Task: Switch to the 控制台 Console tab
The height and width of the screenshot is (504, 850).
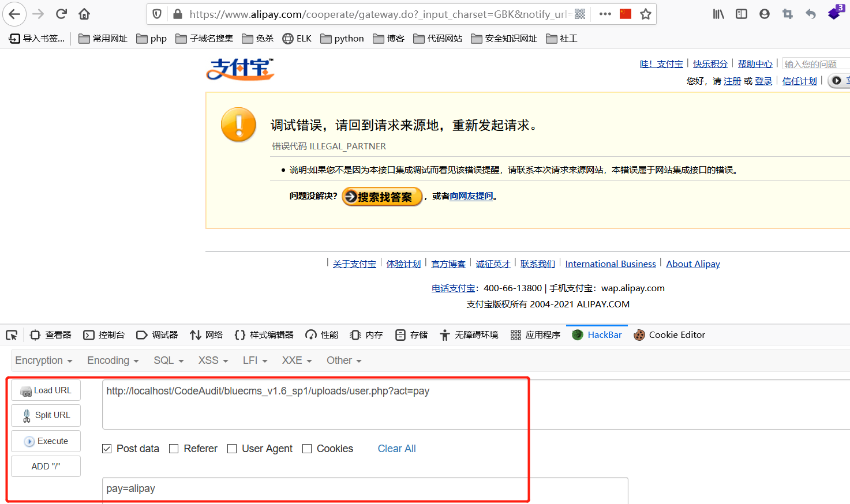Action: [104, 335]
